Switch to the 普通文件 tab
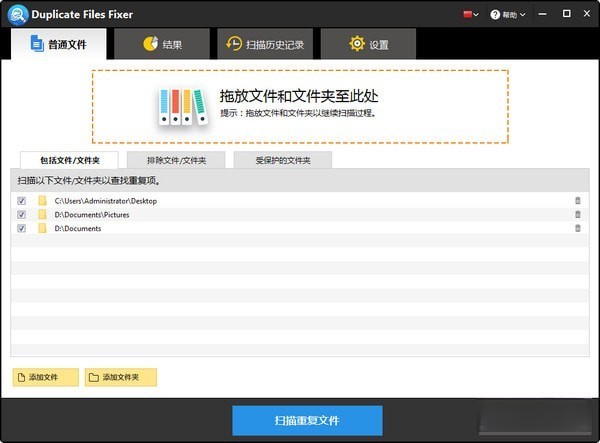 coord(59,44)
